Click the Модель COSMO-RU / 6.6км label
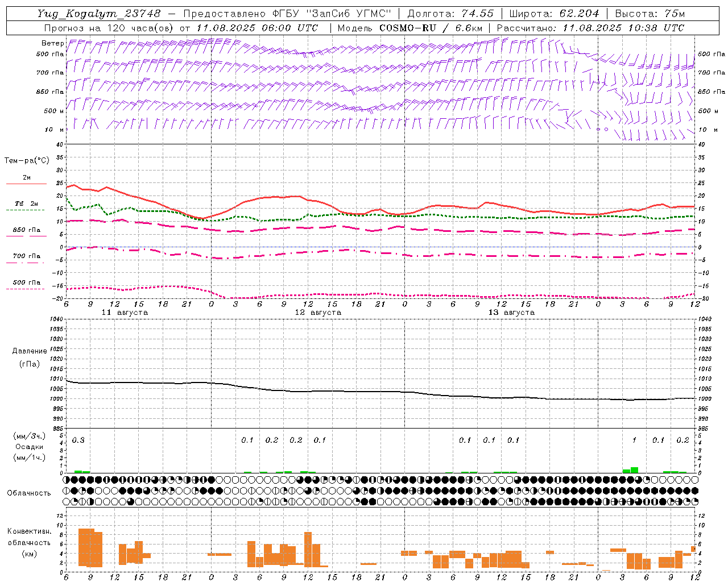This screenshot has height=582, width=728. point(410,28)
